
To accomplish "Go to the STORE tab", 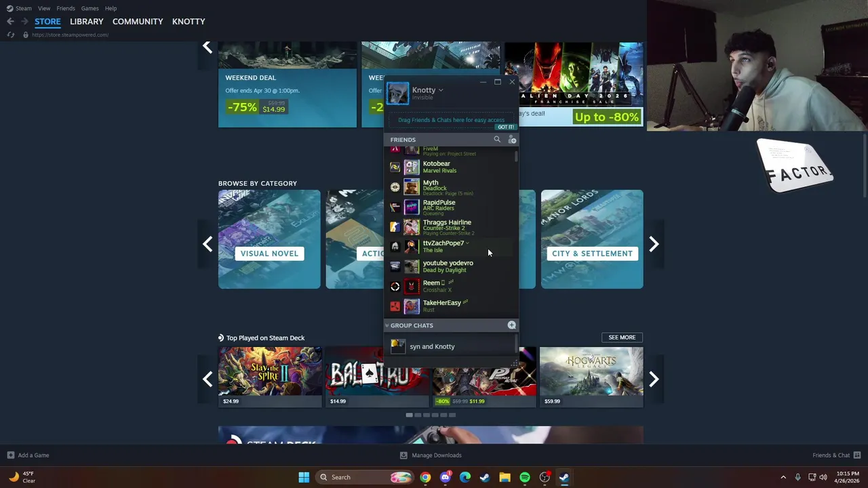I will [x=47, y=22].
